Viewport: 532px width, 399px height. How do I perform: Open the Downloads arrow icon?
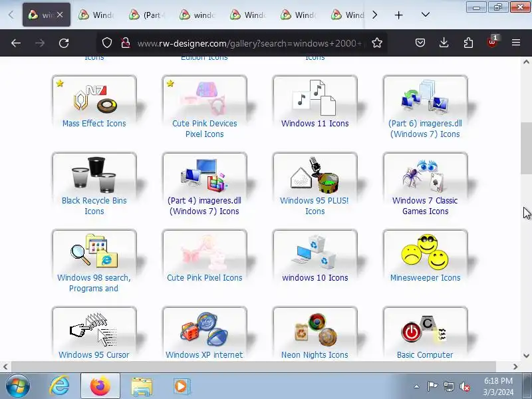[444, 43]
